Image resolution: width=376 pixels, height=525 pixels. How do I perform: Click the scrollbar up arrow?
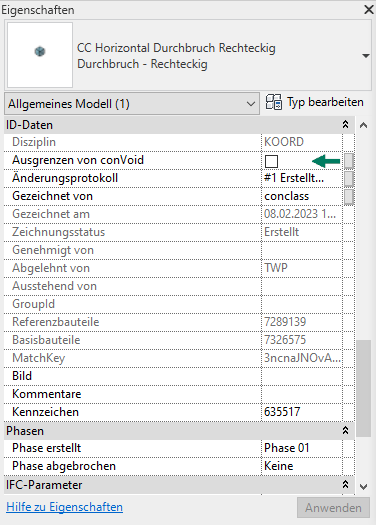coord(364,126)
